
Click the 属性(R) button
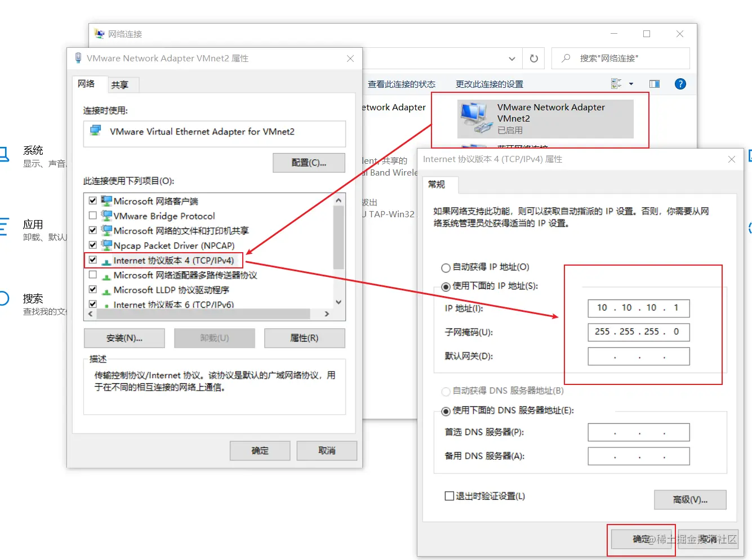point(304,338)
